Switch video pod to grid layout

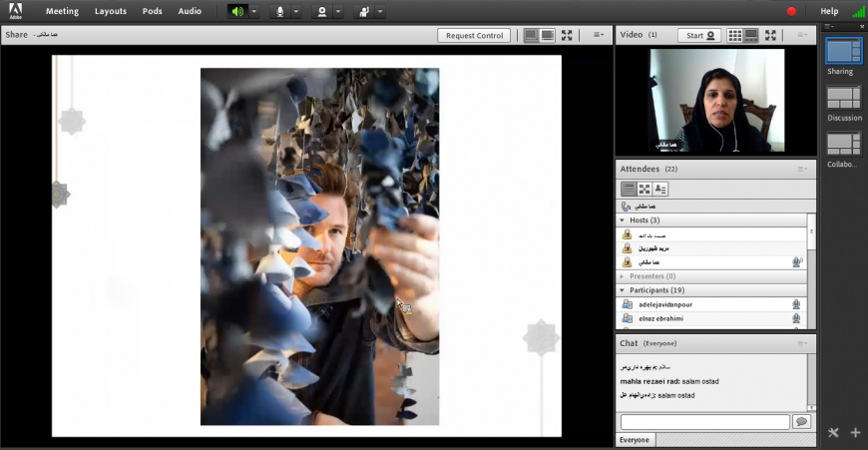[x=735, y=35]
